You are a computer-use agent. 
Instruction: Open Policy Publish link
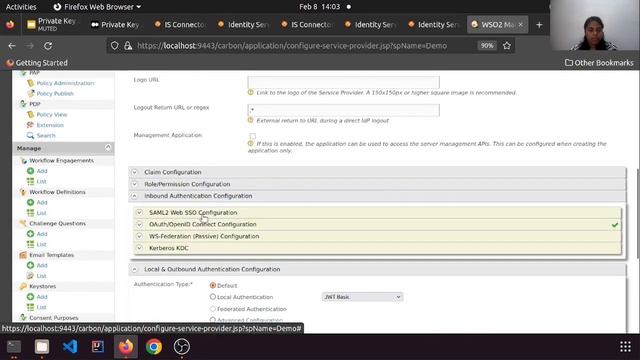(55, 93)
